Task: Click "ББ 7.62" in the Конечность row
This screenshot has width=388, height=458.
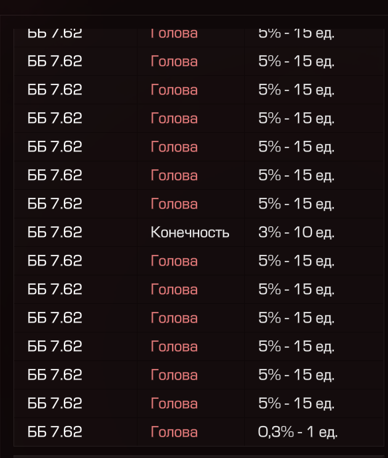Action: pyautogui.click(x=55, y=232)
